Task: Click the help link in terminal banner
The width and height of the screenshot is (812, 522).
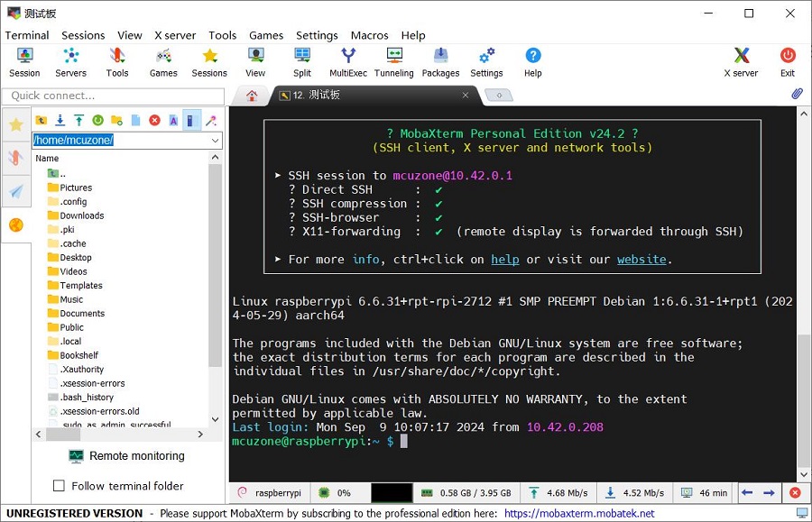Action: coord(505,259)
